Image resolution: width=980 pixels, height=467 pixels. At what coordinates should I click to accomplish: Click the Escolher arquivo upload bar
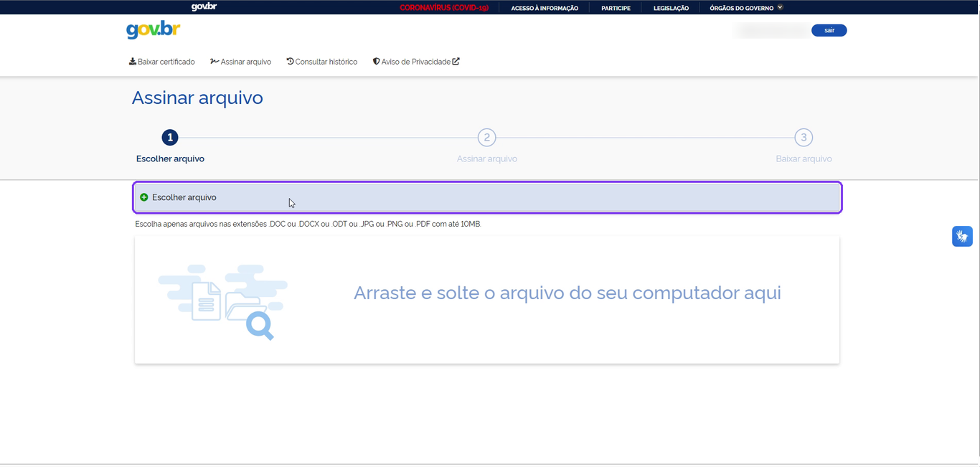coord(487,197)
